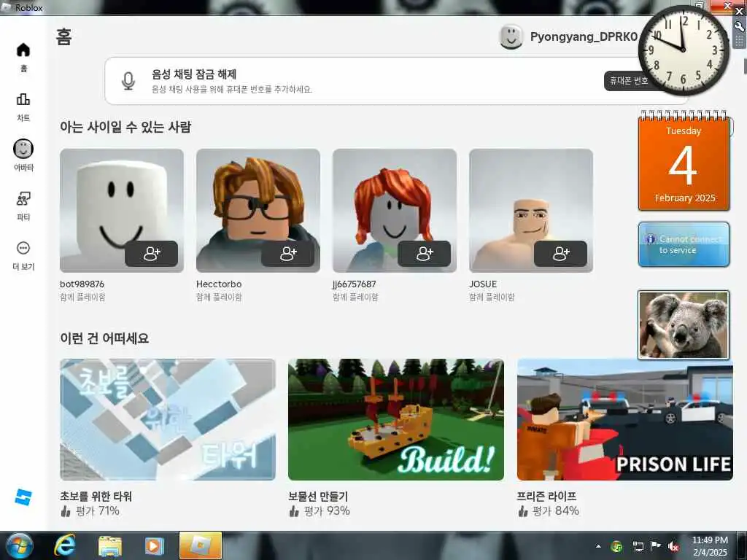Click the JOSUE username text

483,284
